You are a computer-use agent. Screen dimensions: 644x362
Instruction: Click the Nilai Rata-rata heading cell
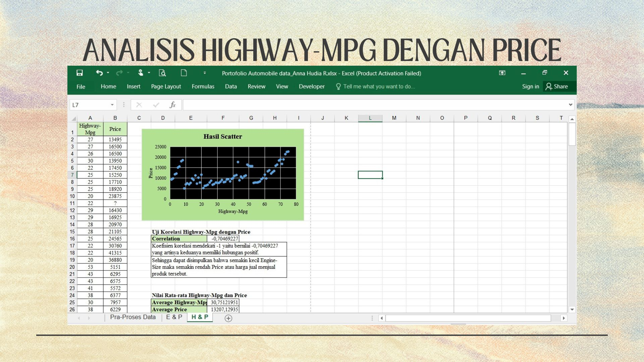pyautogui.click(x=199, y=295)
